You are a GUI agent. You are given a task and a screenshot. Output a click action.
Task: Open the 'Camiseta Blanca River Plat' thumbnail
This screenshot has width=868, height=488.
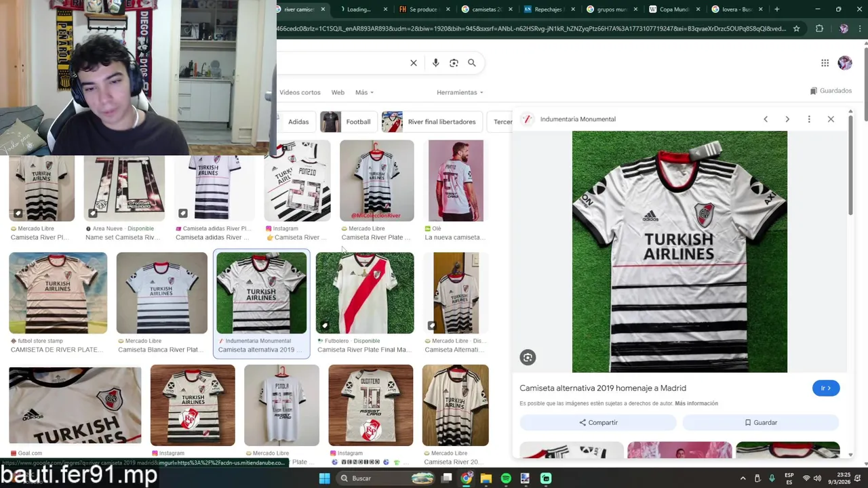(162, 293)
